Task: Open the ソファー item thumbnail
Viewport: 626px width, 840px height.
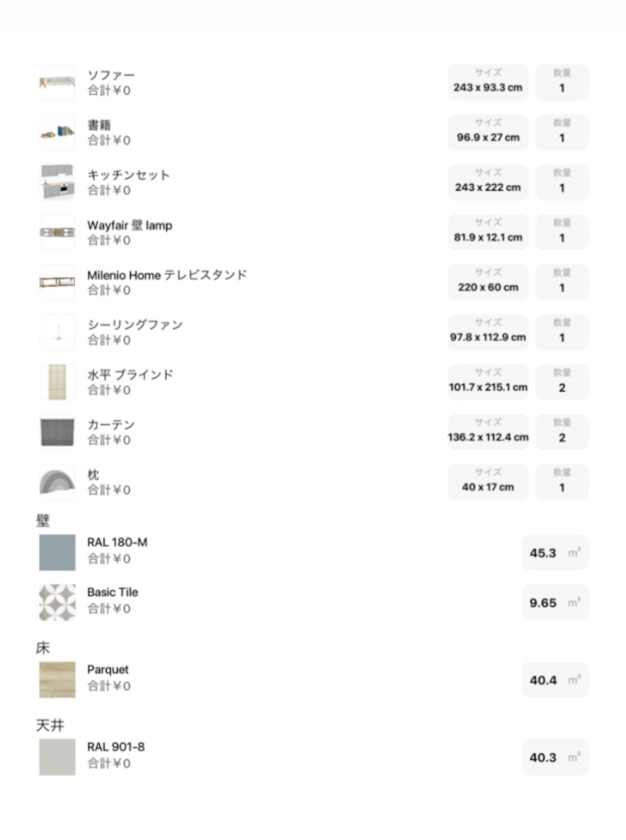Action: point(57,83)
